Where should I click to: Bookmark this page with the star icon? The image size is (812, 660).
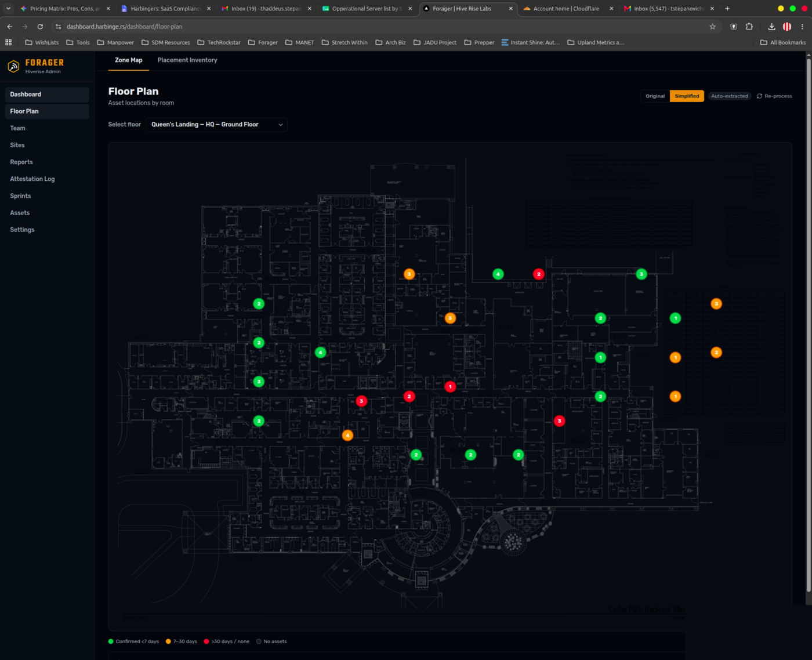(712, 27)
